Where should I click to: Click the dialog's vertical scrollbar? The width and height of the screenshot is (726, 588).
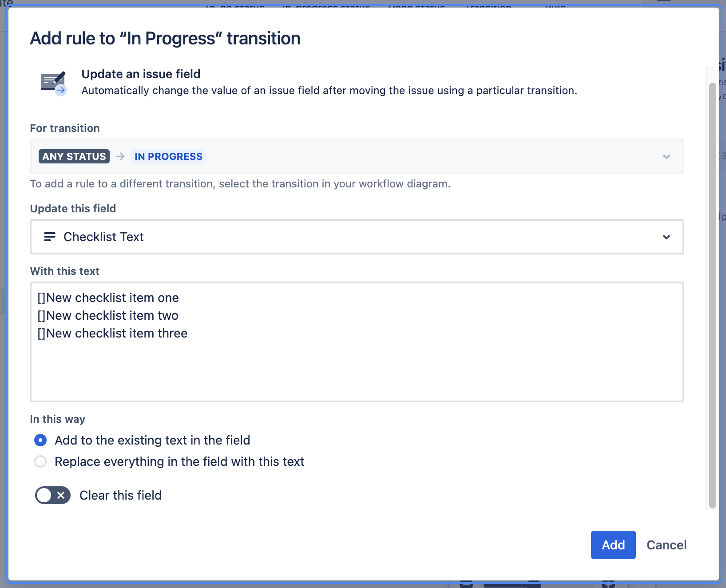tap(712, 293)
